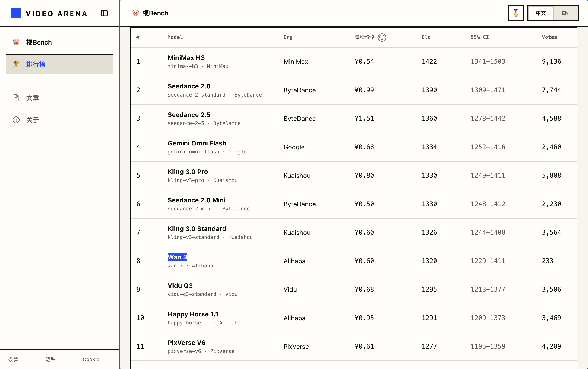The height and width of the screenshot is (369, 588).
Task: Switch language to EN
Action: [x=565, y=13]
